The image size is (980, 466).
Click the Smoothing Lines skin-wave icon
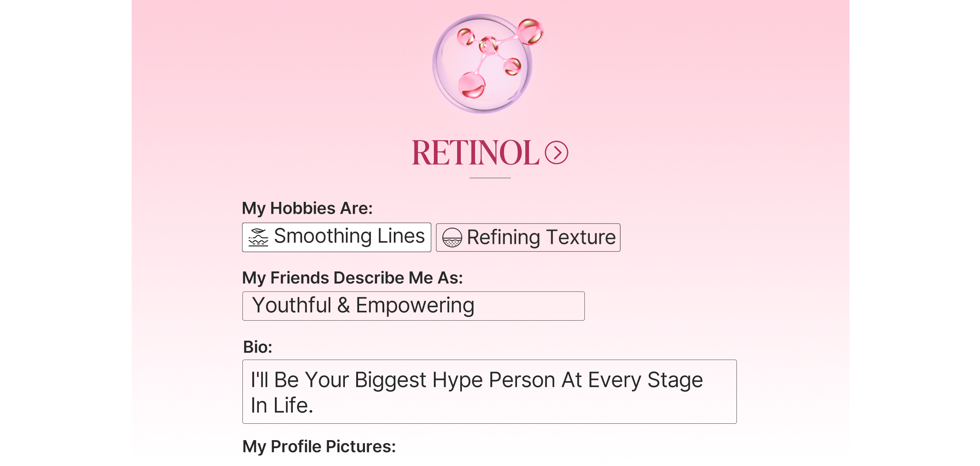click(258, 238)
